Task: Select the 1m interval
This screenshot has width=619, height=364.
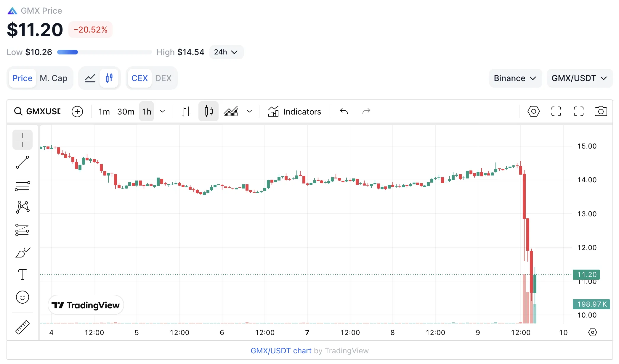Action: [104, 112]
